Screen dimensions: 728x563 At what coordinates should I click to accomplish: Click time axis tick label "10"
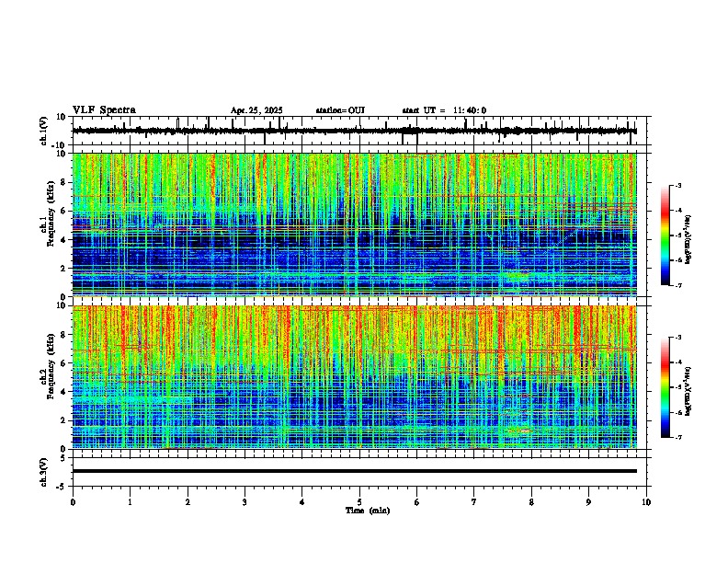click(x=646, y=502)
